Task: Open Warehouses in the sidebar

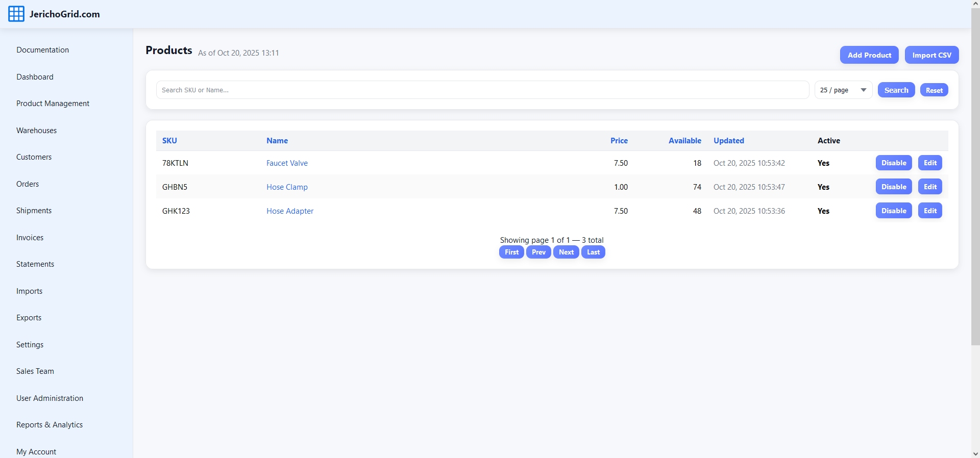Action: 36,131
